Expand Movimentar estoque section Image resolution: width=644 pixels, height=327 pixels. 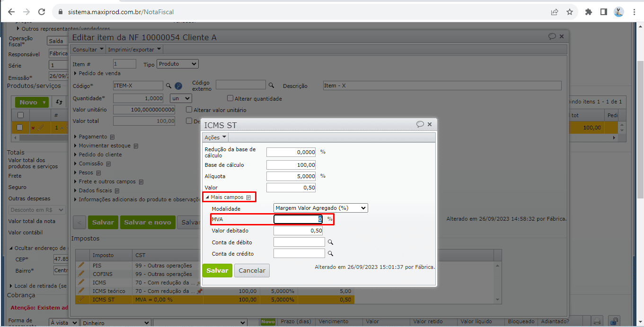tap(102, 146)
